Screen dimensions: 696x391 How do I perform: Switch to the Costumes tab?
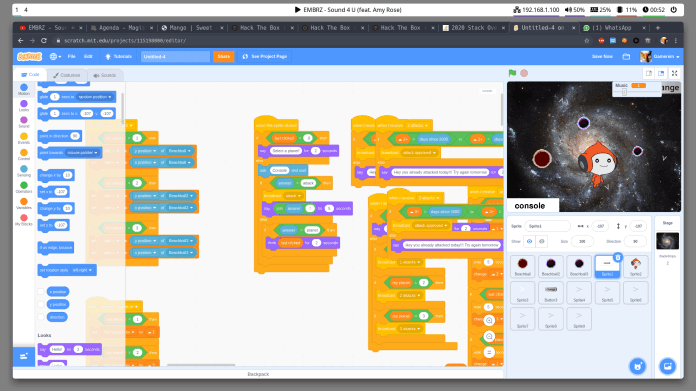coord(67,75)
